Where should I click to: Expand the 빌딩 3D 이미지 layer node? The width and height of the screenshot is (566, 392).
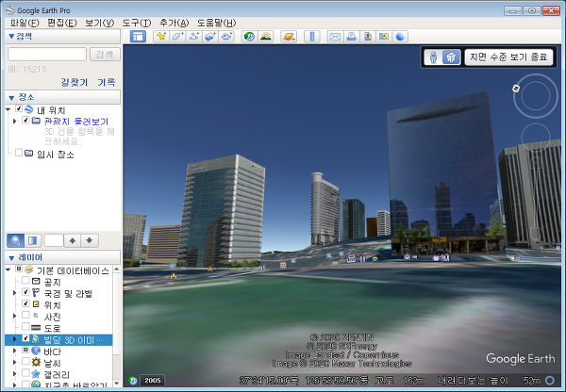click(15, 339)
